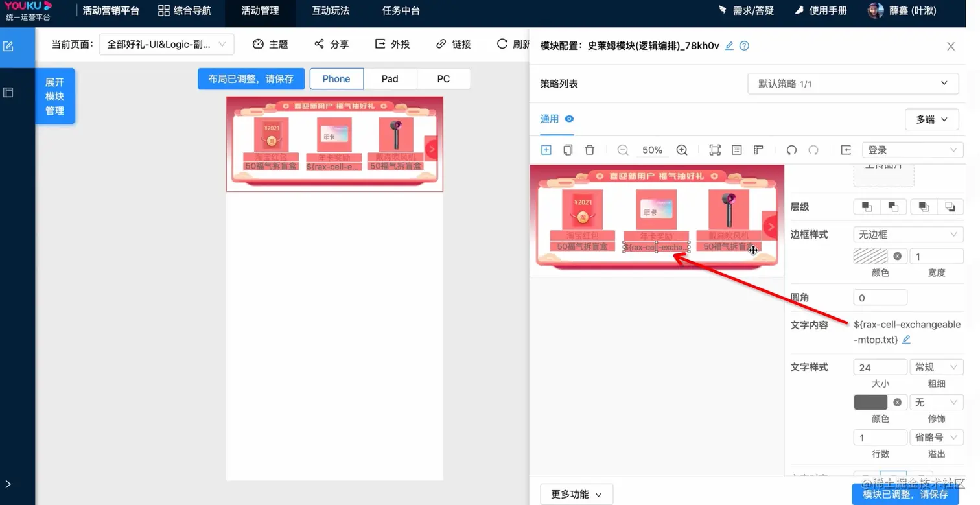Screen dimensions: 980x505
Task: Open the 默认策略 strategy dropdown
Action: [x=853, y=83]
